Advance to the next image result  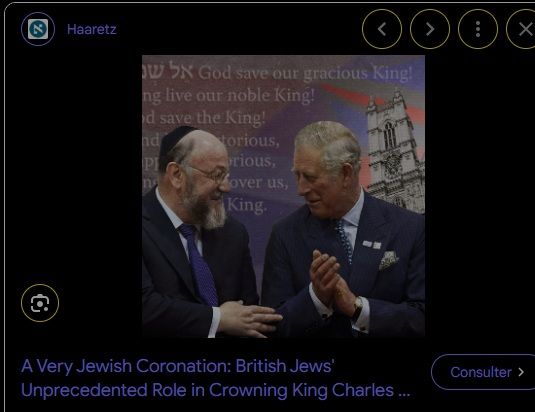coord(430,29)
